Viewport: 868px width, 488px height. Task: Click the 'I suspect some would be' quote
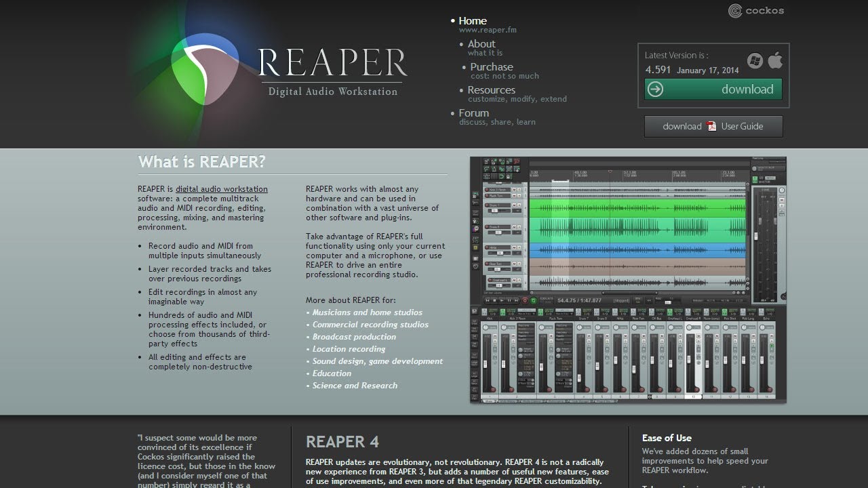tap(206, 461)
